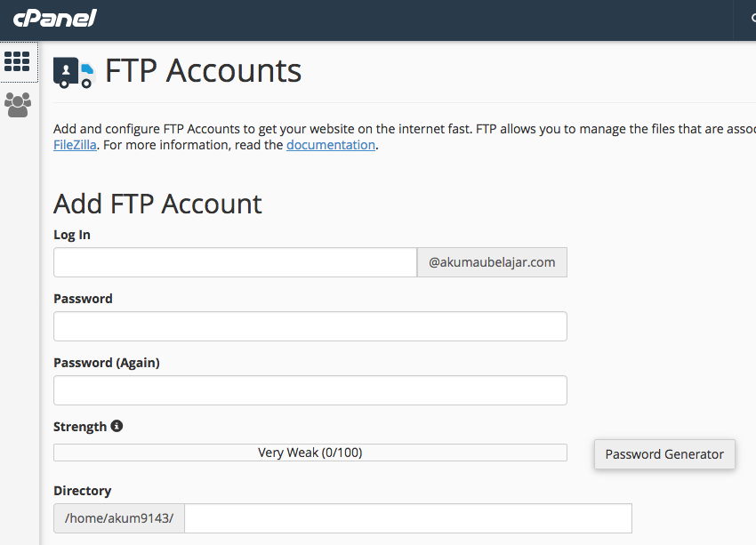Click the /home/akum9143/ directory prefix

(x=119, y=518)
